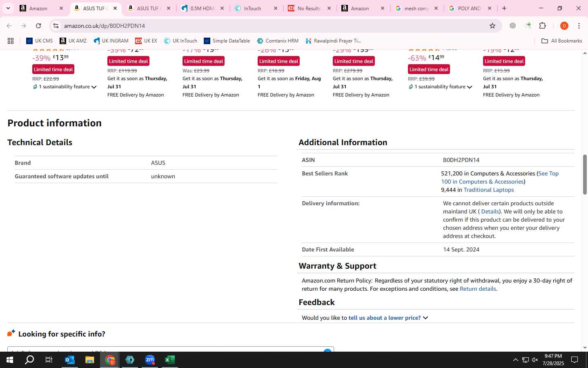
Task: Open Excel from the taskbar
Action: click(x=170, y=360)
